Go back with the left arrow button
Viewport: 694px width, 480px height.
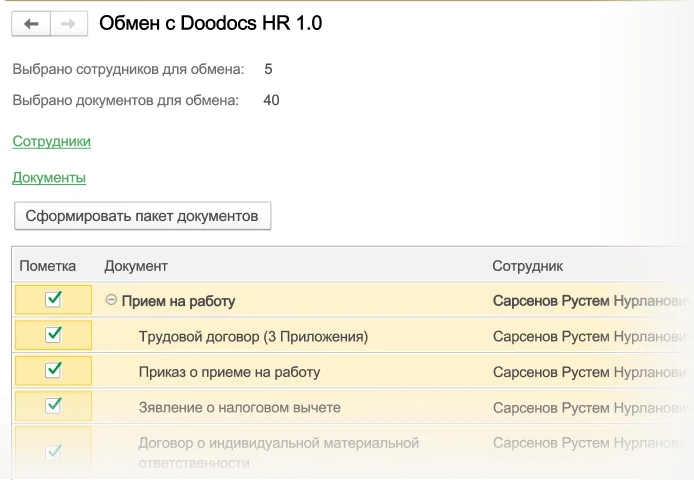click(x=31, y=23)
